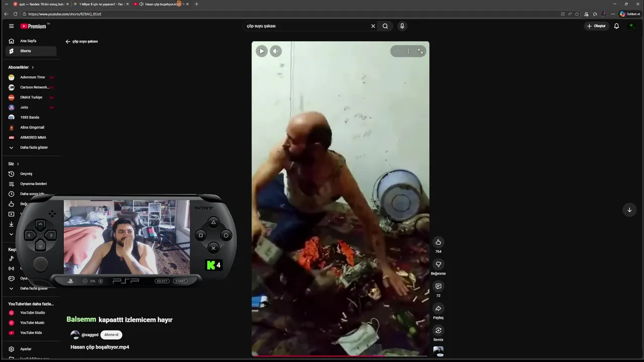The width and height of the screenshot is (644, 362).
Task: Open the browser tab list dropdown
Action: [x=5, y=4]
